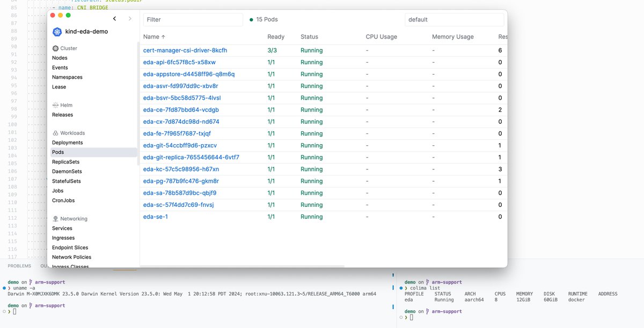644x328 pixels.
Task: Open Events in the sidebar
Action: pyautogui.click(x=60, y=68)
